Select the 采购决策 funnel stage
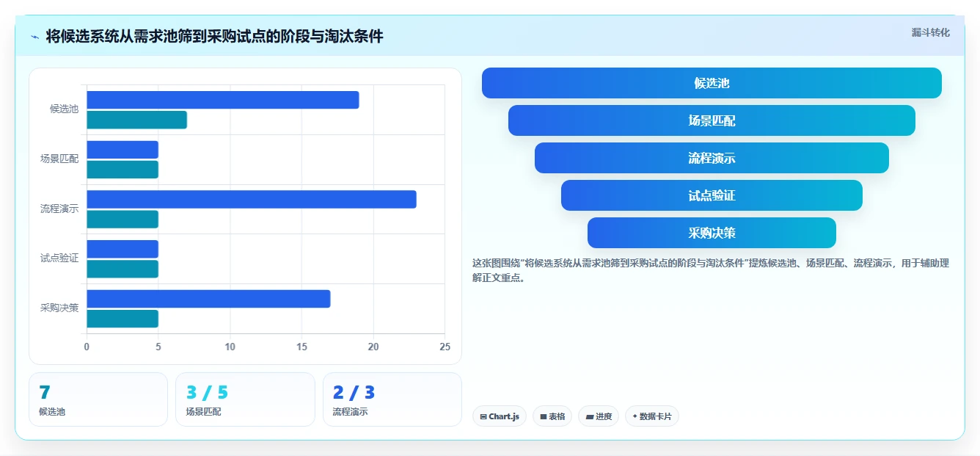 (712, 233)
